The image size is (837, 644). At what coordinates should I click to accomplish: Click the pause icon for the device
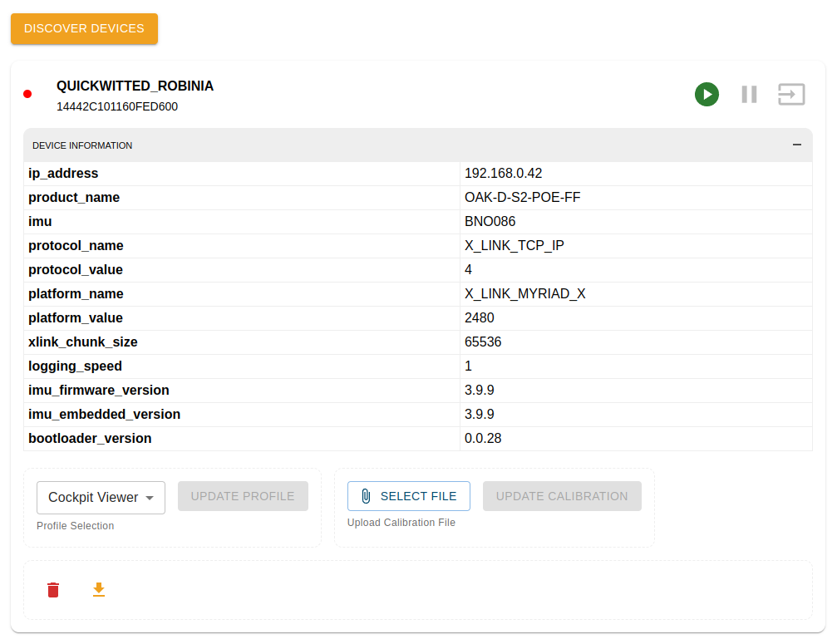coord(749,94)
